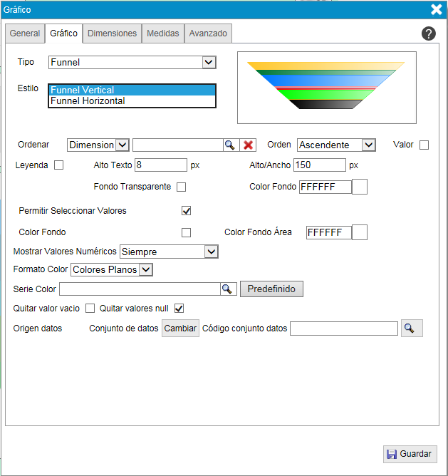448x476 pixels.
Task: Toggle the Fondo Transparente checkbox
Action: click(x=182, y=187)
